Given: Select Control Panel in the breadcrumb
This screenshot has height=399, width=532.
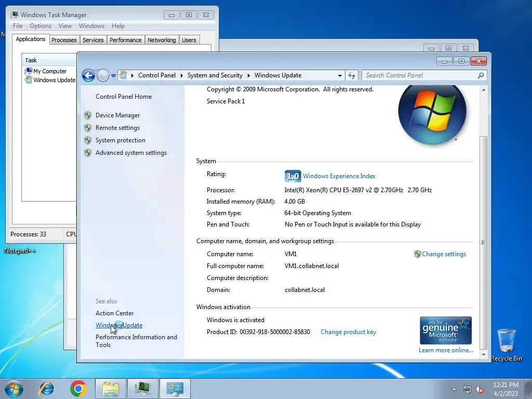Looking at the screenshot, I should pyautogui.click(x=157, y=75).
